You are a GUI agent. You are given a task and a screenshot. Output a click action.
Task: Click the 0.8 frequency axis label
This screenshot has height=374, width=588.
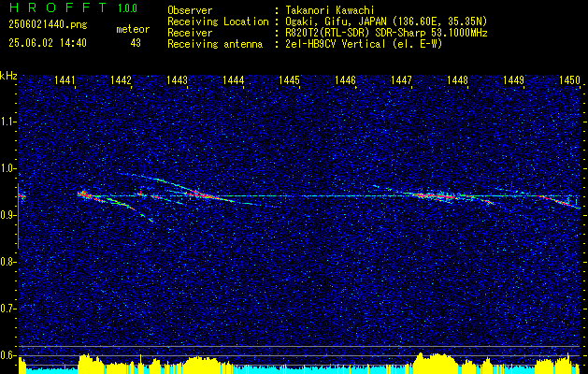7,262
